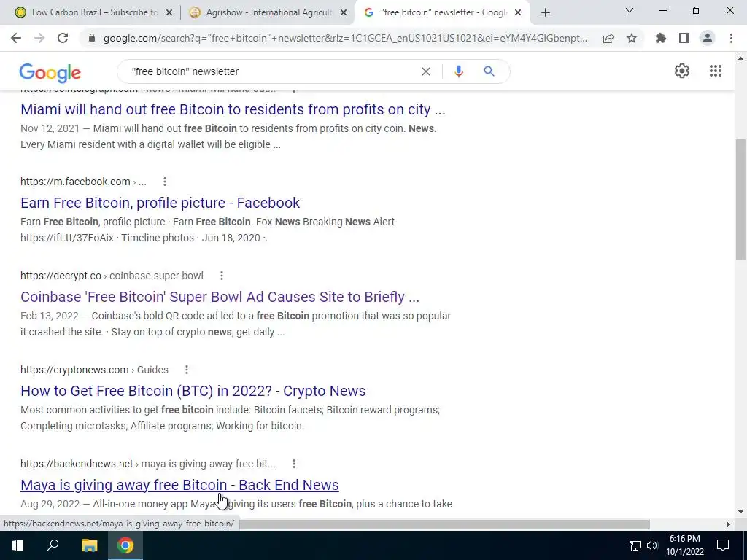This screenshot has width=747, height=560.
Task: Click the 'Nov 12, 2021' Miami snippet text
Action: pos(228,136)
